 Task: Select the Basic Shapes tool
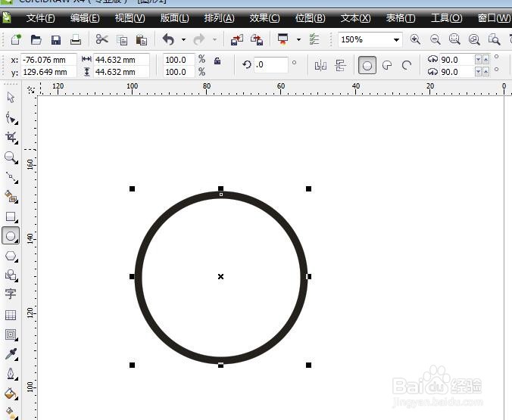(x=11, y=275)
